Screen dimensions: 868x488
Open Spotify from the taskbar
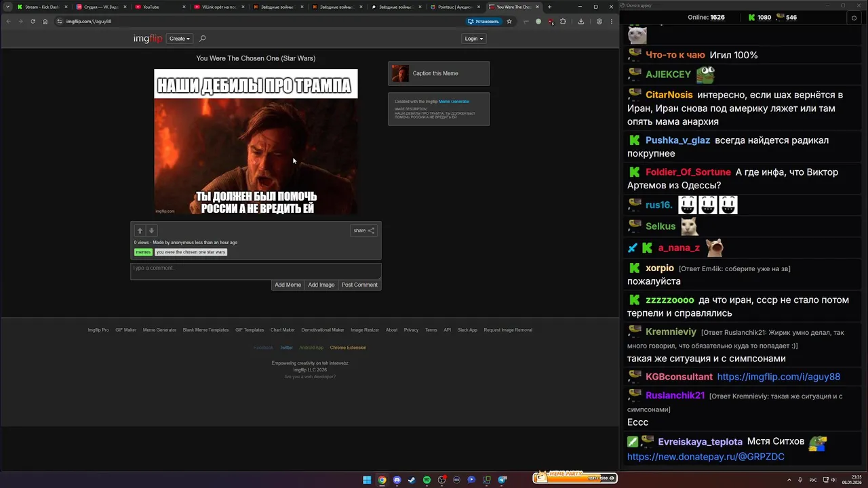tap(427, 480)
